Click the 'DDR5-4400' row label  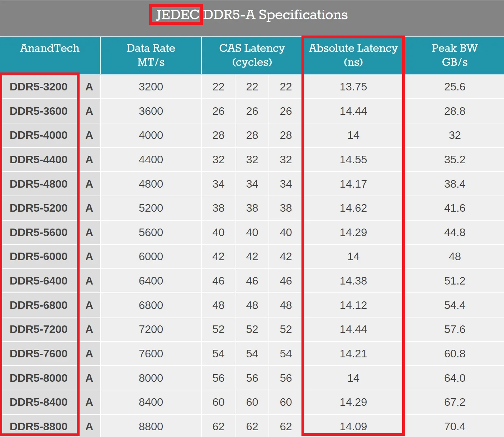(x=39, y=160)
